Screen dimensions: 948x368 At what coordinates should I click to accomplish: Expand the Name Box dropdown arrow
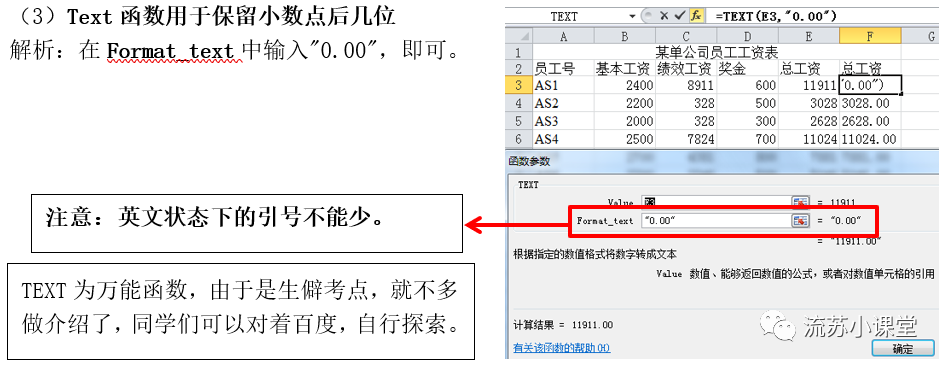pos(632,16)
